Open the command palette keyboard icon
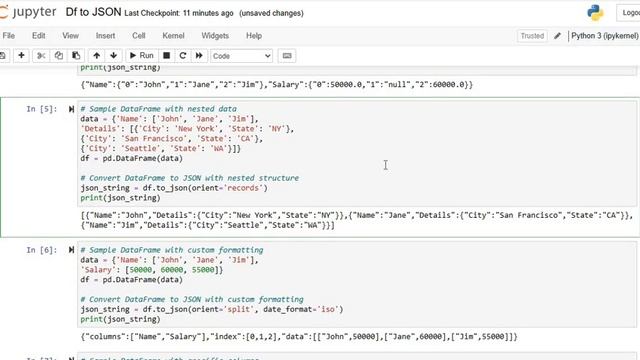Screen dimensions: 640x360 [287, 56]
